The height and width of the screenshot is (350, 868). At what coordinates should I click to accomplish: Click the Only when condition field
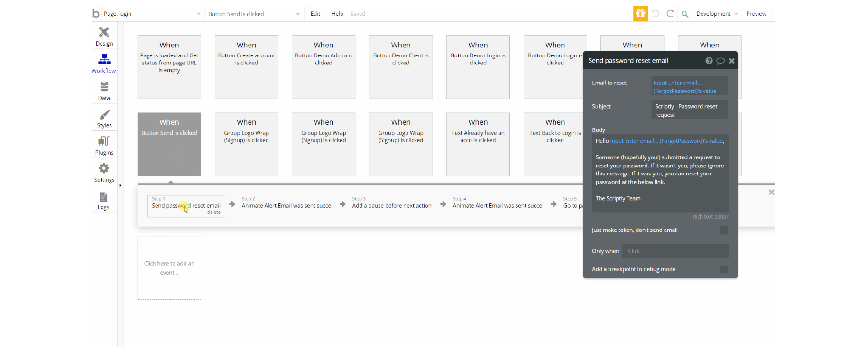pos(675,251)
